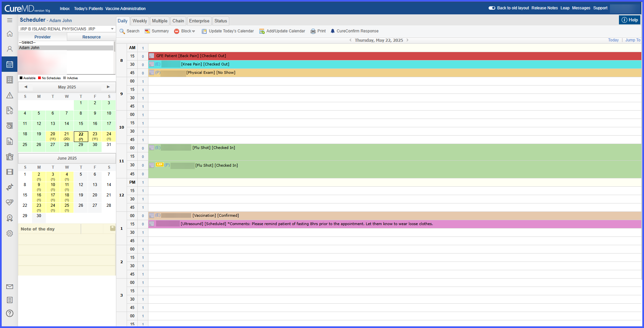Switch to the Weekly tab
This screenshot has height=328, width=644.
(139, 21)
